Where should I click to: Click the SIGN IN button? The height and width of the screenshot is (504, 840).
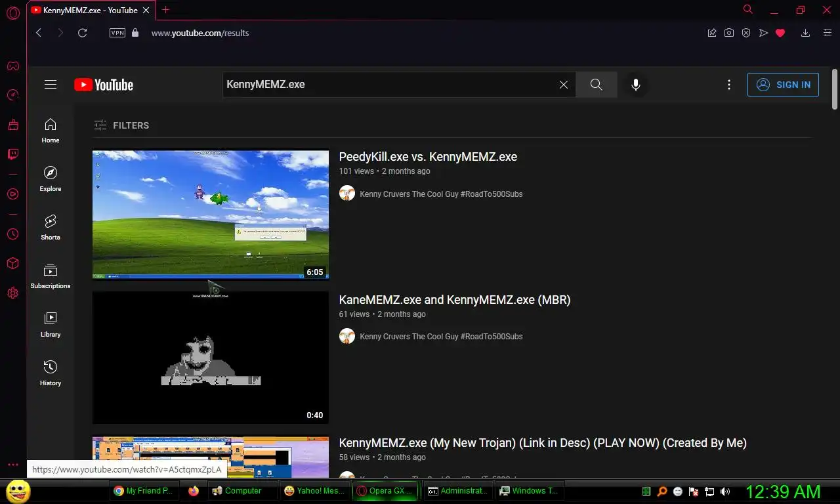pos(783,85)
